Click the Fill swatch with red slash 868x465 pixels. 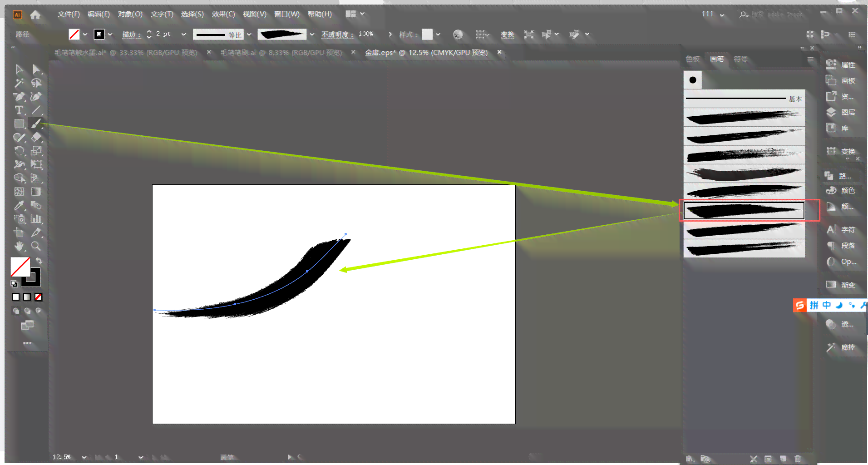pos(20,267)
